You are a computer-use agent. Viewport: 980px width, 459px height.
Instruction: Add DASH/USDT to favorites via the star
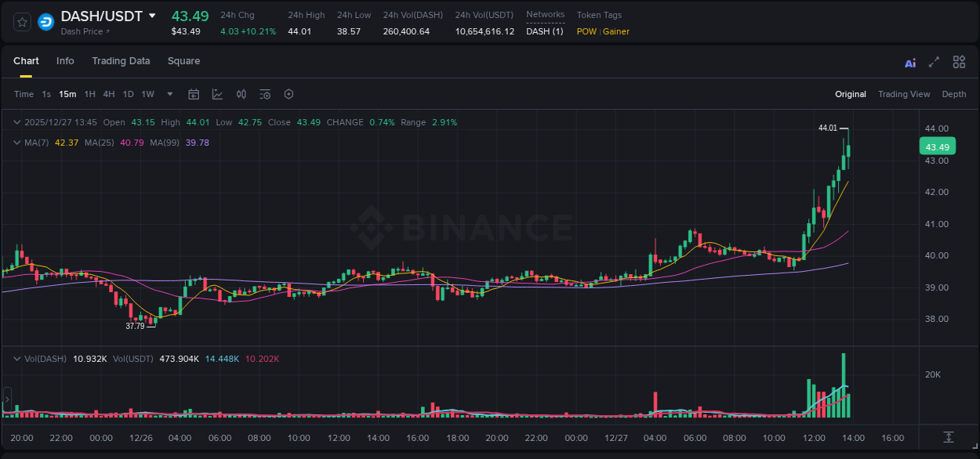coord(23,22)
